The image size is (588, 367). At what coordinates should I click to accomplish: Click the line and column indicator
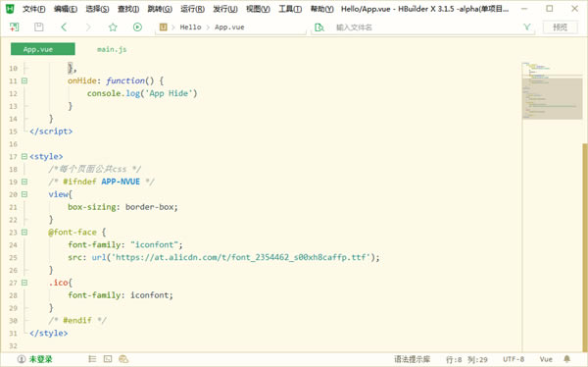[466, 359]
